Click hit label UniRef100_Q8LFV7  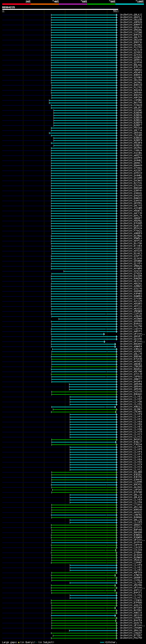[x=131, y=37]
